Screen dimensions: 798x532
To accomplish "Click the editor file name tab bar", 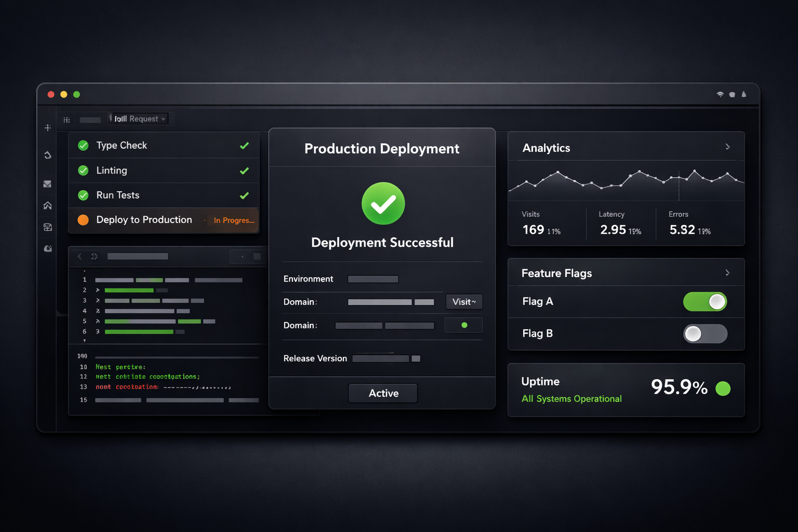I will [x=138, y=256].
